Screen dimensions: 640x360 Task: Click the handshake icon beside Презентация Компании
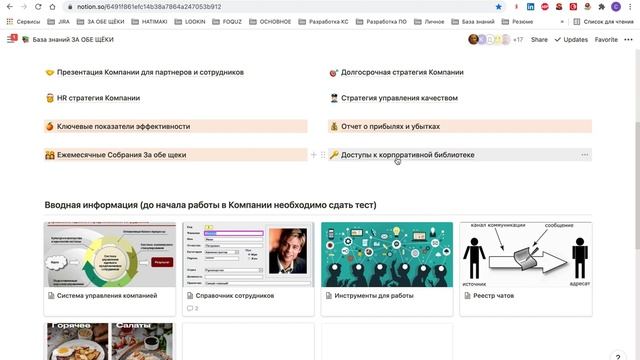[x=50, y=72]
